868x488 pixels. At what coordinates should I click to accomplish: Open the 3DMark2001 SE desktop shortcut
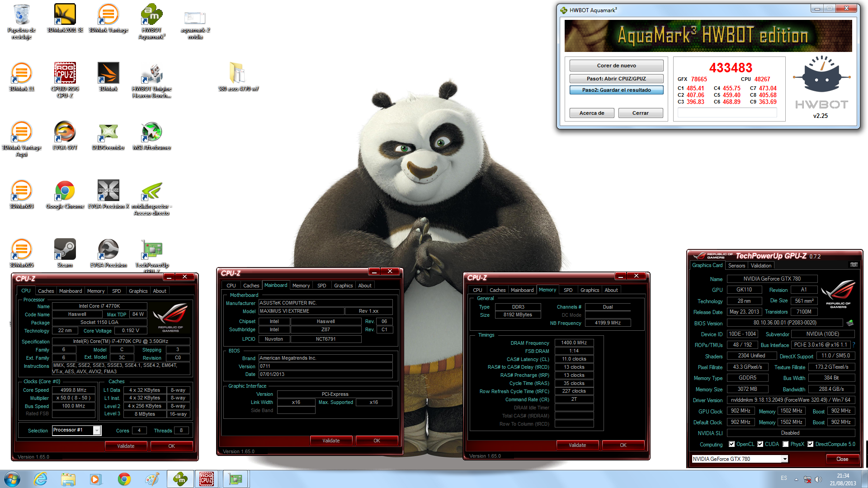(x=65, y=18)
